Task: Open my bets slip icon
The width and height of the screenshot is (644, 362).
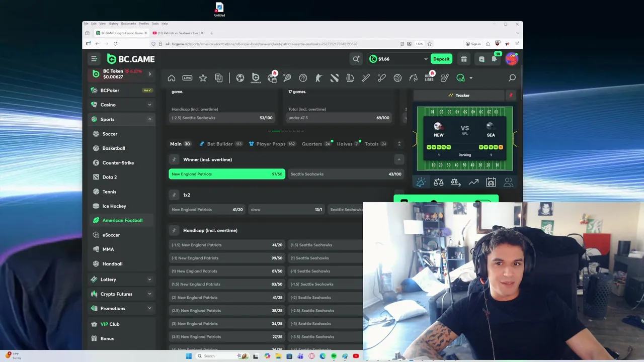Action: [218, 78]
